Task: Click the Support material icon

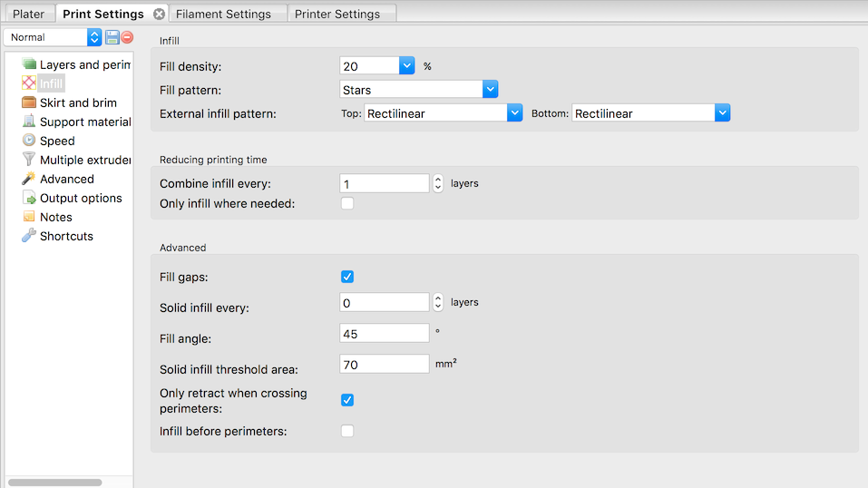Action: (x=29, y=122)
